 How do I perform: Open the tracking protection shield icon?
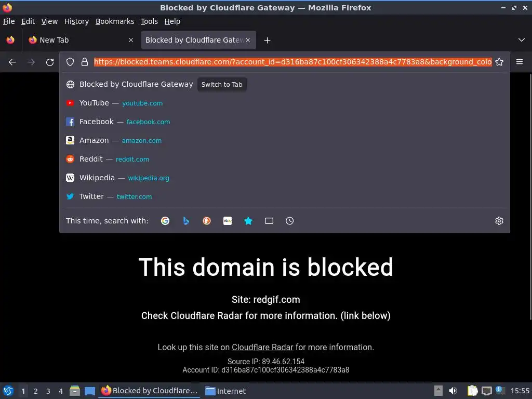click(70, 62)
